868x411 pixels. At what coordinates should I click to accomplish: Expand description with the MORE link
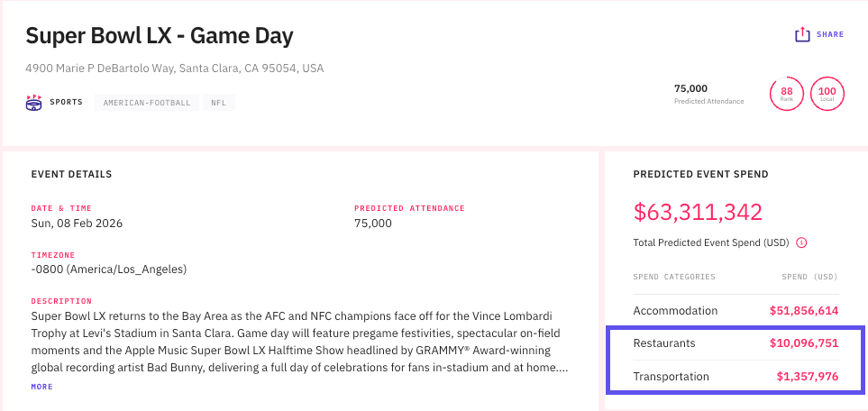42,387
